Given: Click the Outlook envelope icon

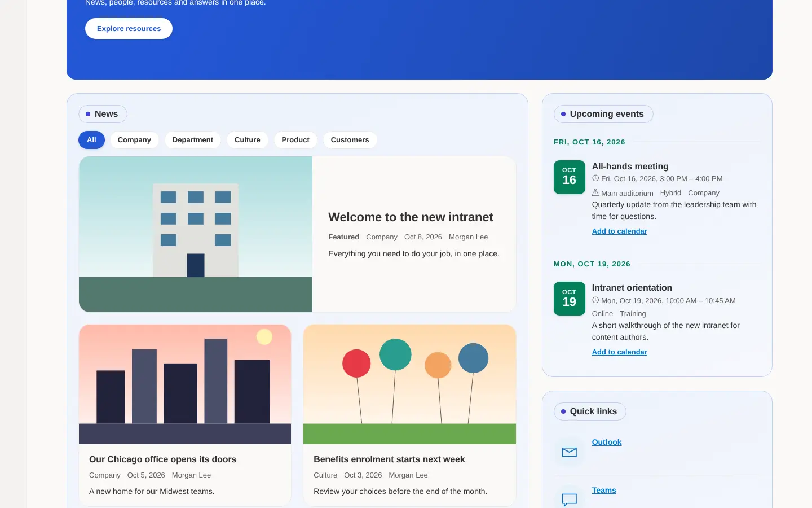Looking at the screenshot, I should 570,452.
